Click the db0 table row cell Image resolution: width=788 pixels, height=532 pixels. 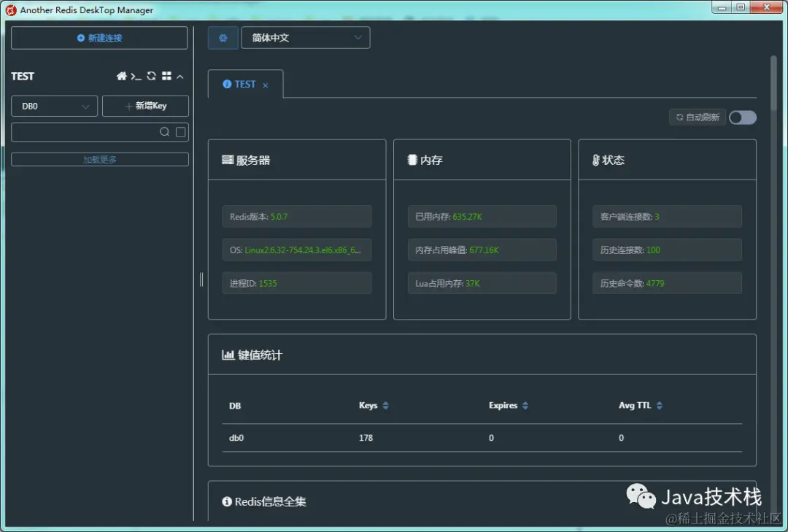pos(236,438)
